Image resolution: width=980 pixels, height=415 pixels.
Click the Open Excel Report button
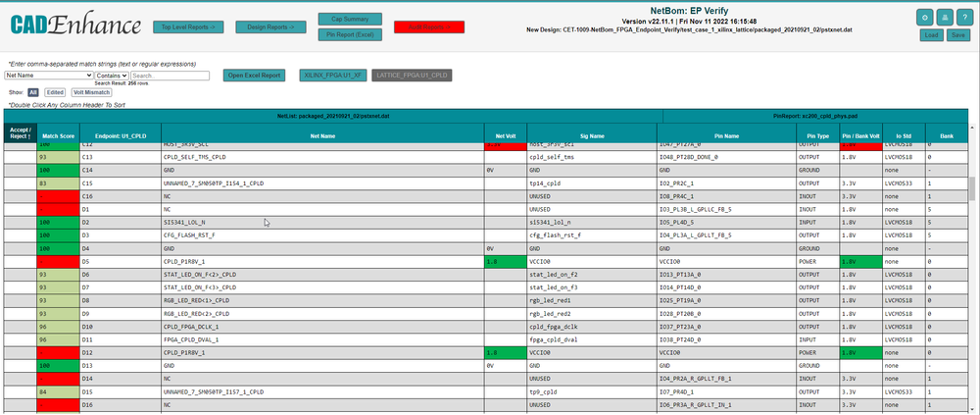(x=255, y=76)
